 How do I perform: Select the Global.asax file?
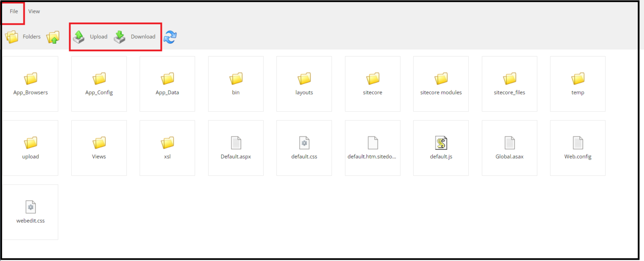[509, 143]
